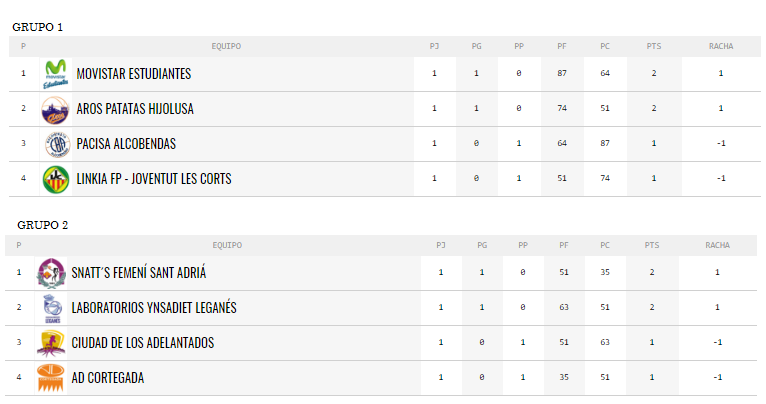
Task: Click the Movistar Estudiantes team logo
Action: [56, 74]
